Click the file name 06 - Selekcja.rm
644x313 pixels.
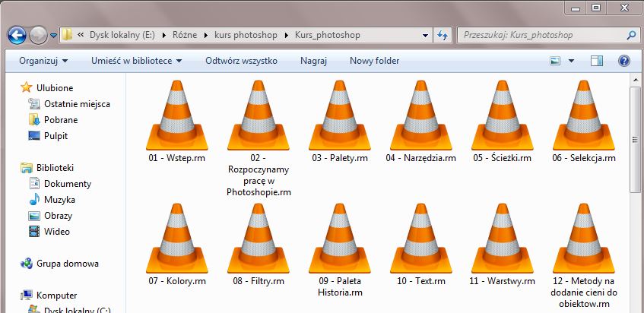click(584, 158)
